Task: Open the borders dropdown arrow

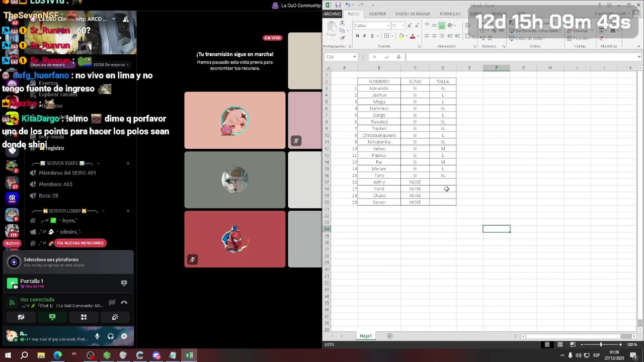Action: tap(392, 36)
